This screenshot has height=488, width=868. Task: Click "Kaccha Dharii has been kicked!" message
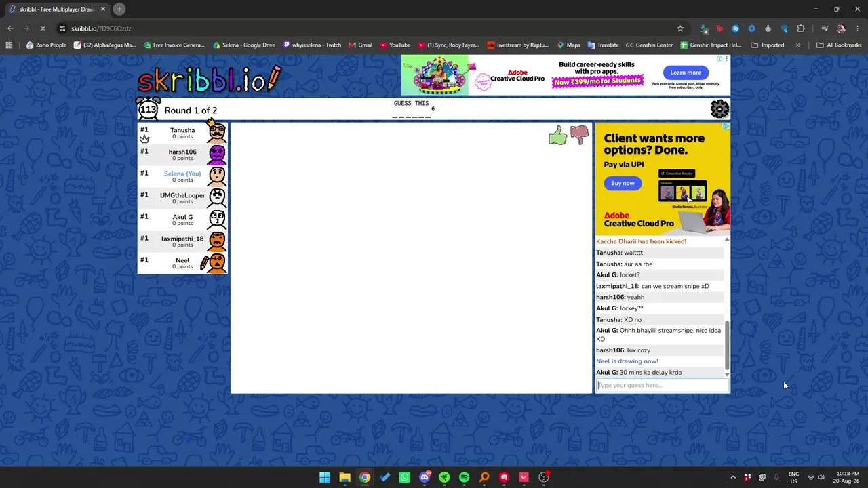click(642, 241)
